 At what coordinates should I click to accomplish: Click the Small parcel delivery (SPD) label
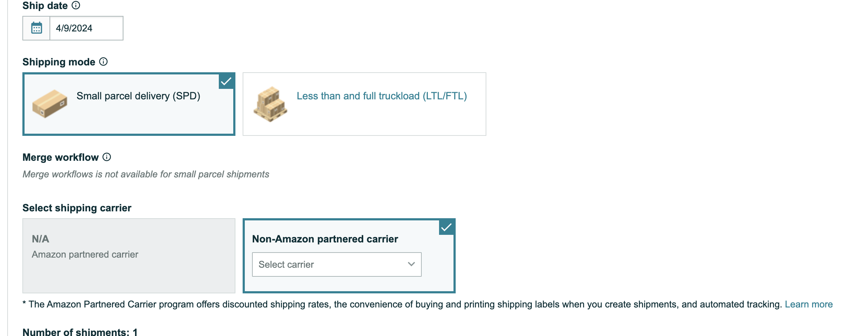click(138, 96)
